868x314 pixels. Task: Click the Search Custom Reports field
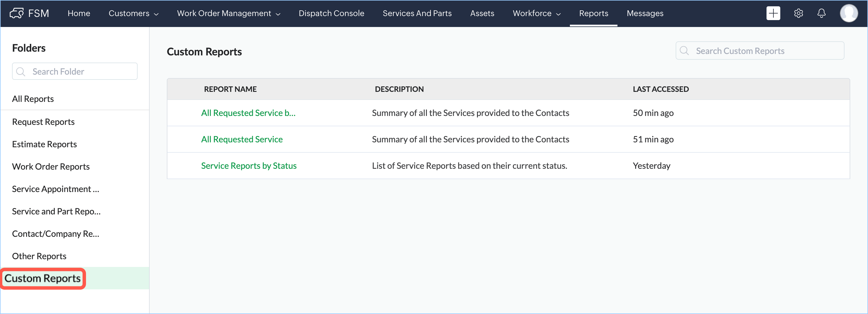pyautogui.click(x=760, y=51)
